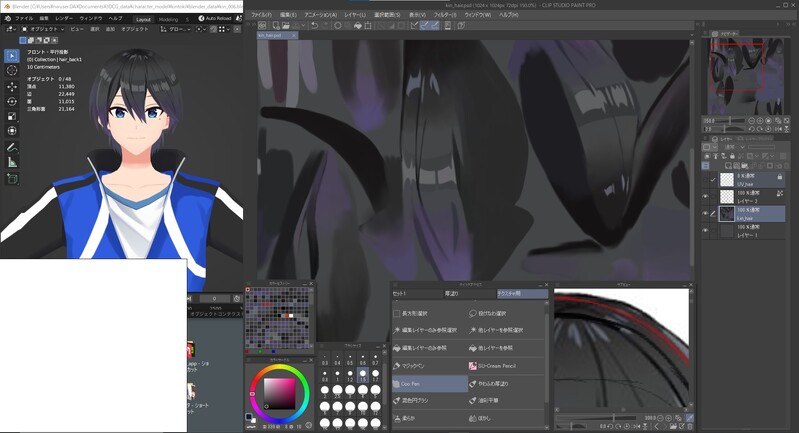Select the Blender annotate tool

(x=12, y=148)
